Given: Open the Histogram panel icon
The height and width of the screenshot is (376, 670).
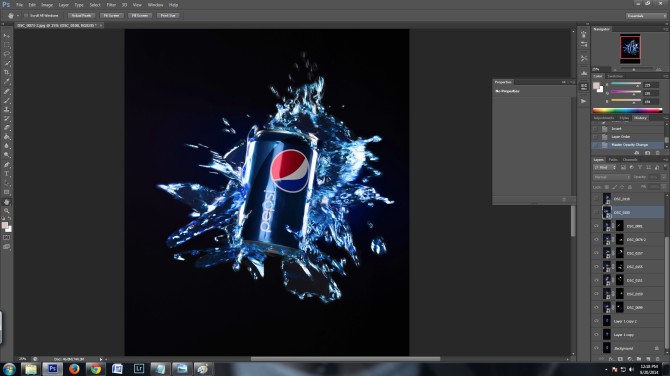Looking at the screenshot, I should [584, 73].
